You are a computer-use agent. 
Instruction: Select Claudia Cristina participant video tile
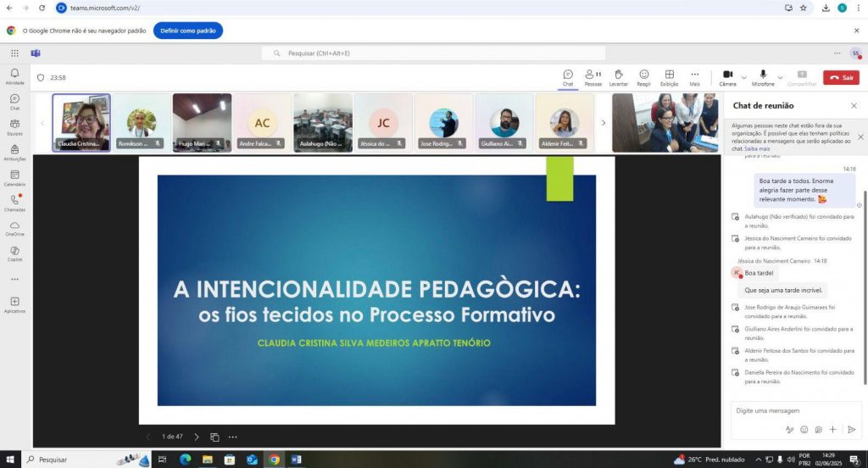(x=81, y=122)
